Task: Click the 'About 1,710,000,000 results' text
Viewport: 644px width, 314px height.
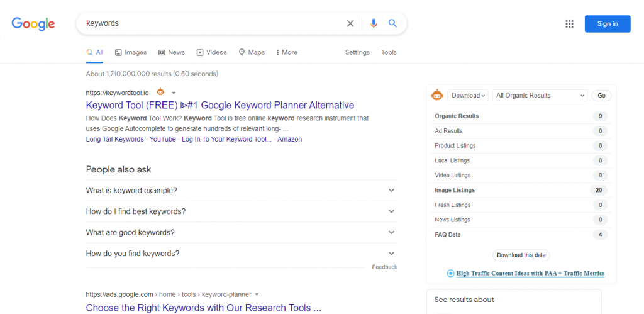Action: tap(152, 74)
